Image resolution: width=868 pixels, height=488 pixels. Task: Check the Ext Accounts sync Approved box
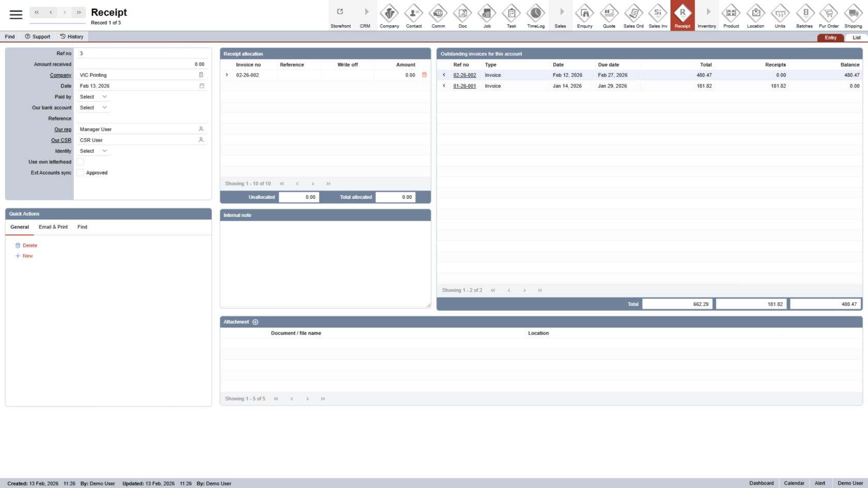pyautogui.click(x=80, y=173)
